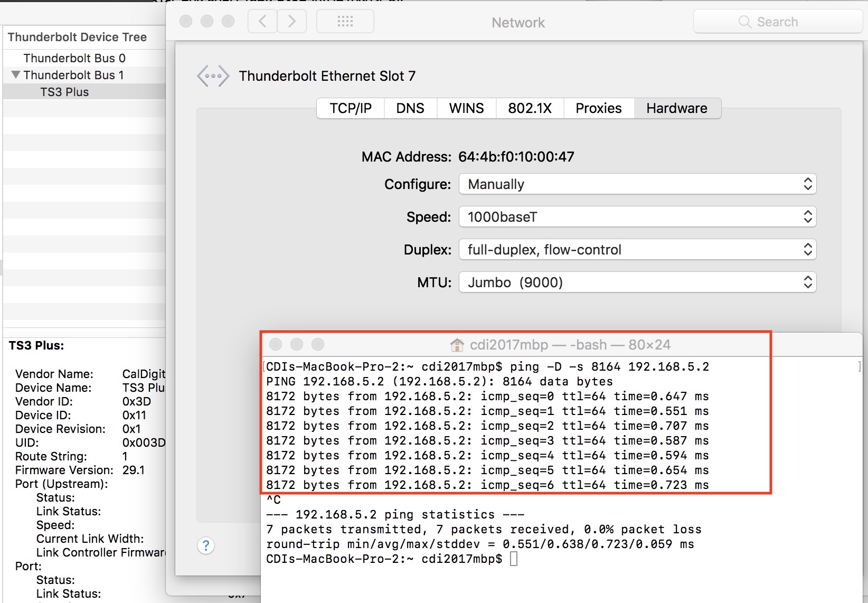Go back in Network preferences window

pyautogui.click(x=262, y=22)
